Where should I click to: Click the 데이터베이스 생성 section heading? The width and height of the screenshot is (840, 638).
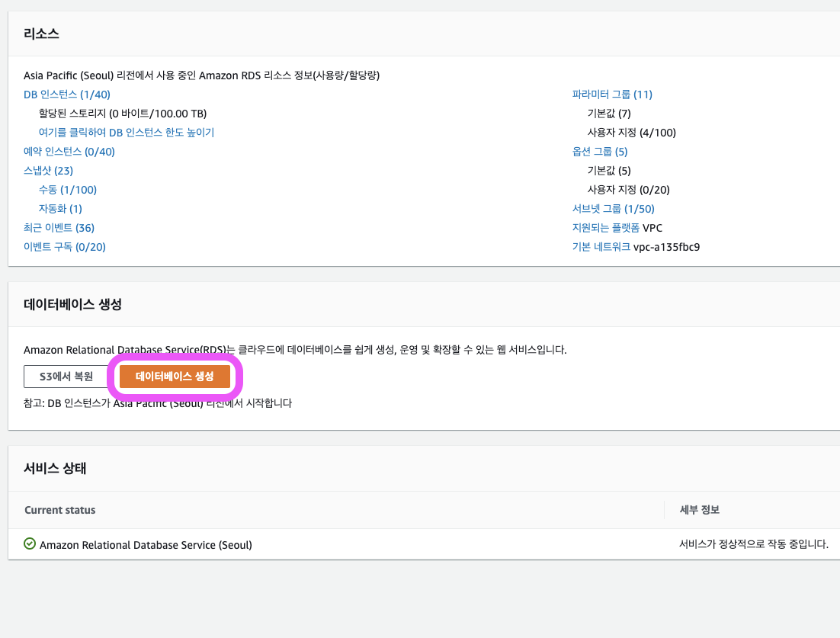click(72, 304)
